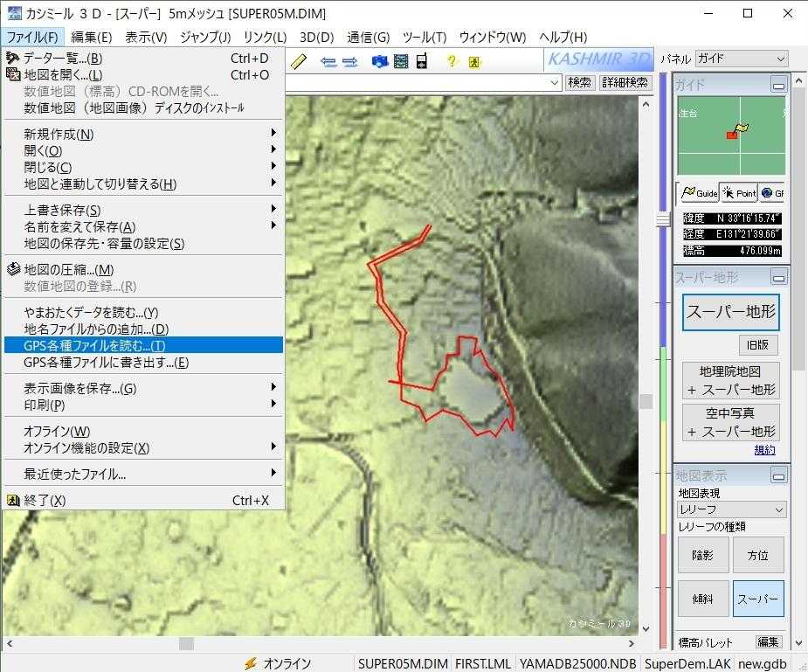Toggle the 陰影 relief type button
This screenshot has width=808, height=672.
(703, 555)
